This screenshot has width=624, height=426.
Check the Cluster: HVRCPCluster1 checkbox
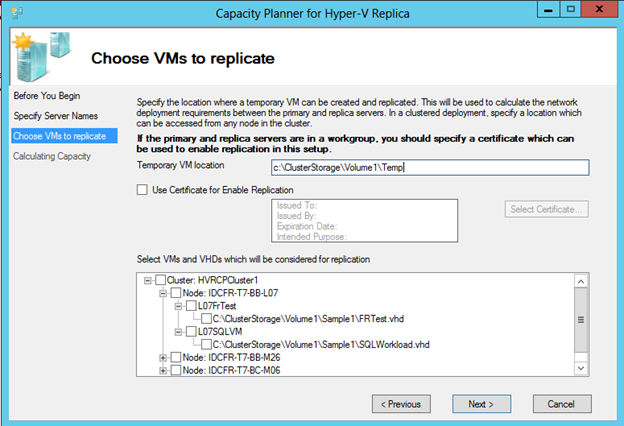(x=161, y=279)
